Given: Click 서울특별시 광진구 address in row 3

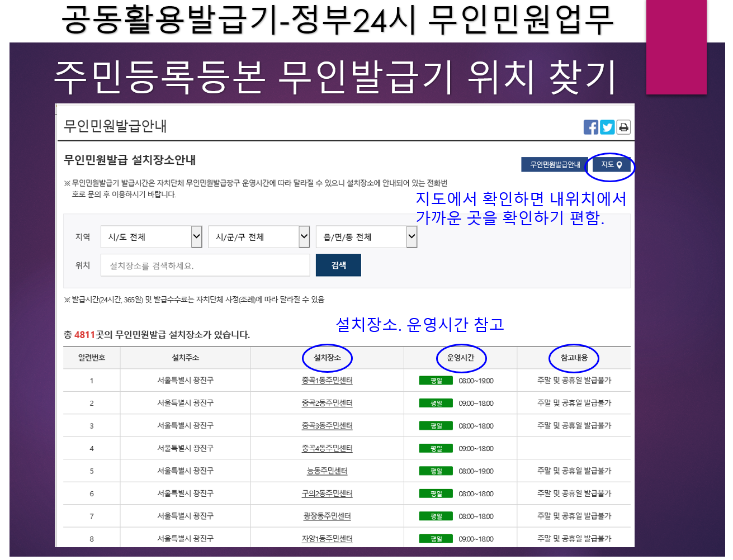Looking at the screenshot, I should click(x=185, y=426).
